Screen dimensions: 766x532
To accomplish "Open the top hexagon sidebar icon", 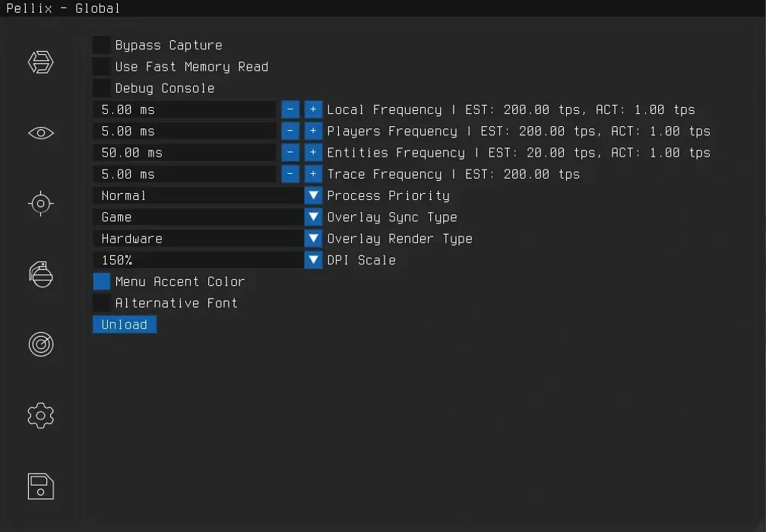I will point(40,62).
